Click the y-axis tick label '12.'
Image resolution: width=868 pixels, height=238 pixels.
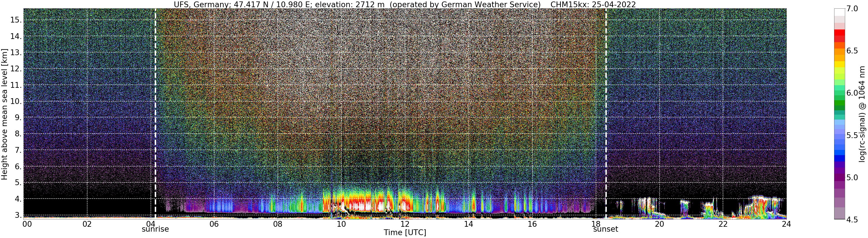click(16, 69)
